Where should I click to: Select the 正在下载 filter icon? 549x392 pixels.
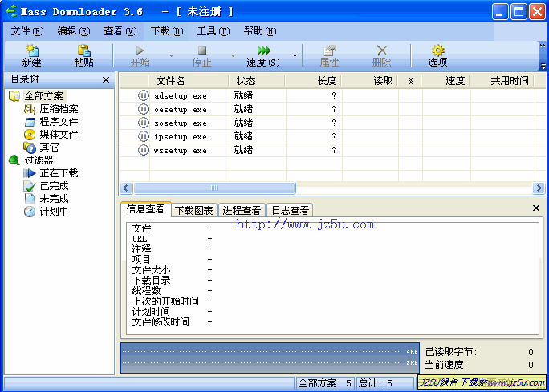pos(30,173)
